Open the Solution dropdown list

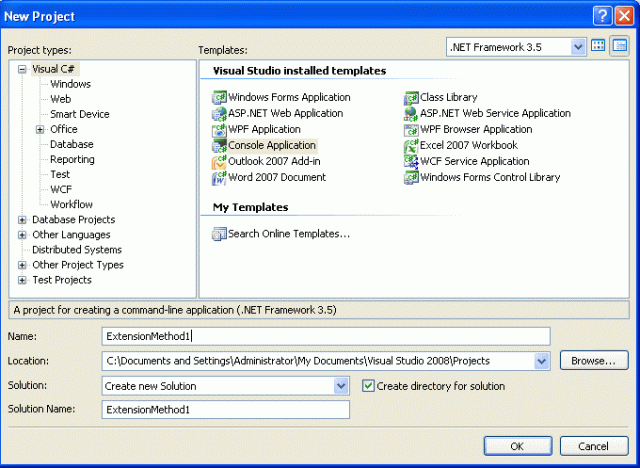pyautogui.click(x=341, y=386)
